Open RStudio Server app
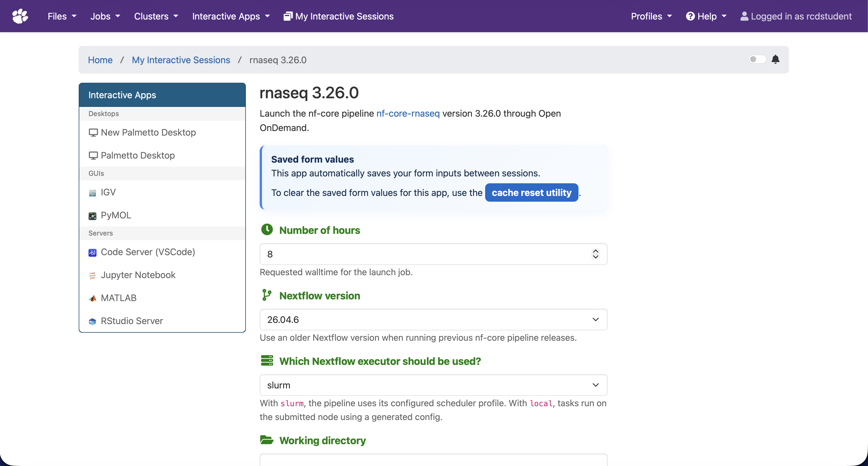This screenshot has width=868, height=466. click(x=162, y=321)
